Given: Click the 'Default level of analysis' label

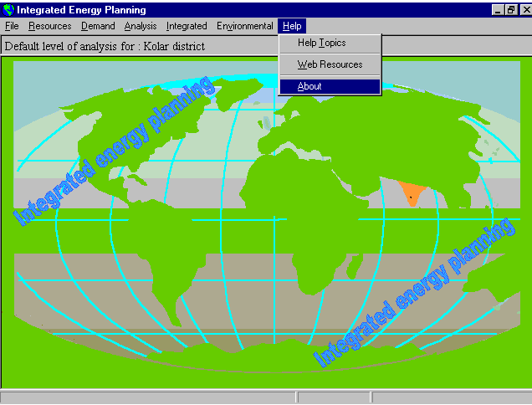Looking at the screenshot, I should [105, 46].
